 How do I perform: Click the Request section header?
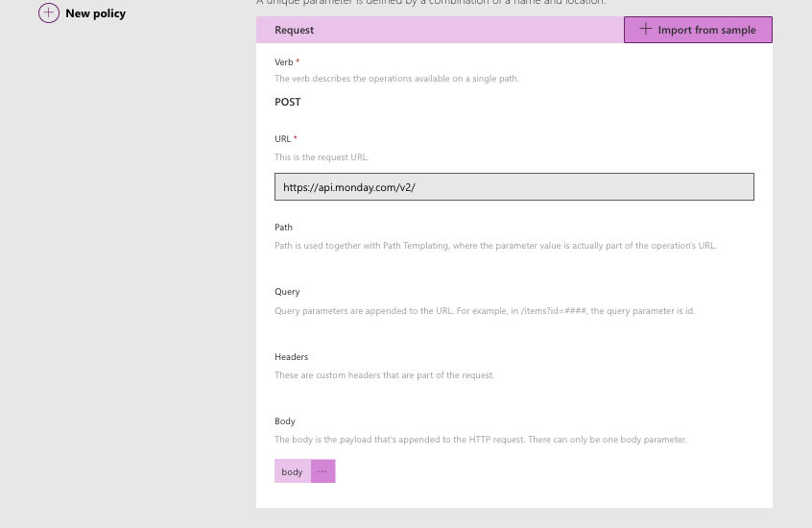tap(294, 30)
